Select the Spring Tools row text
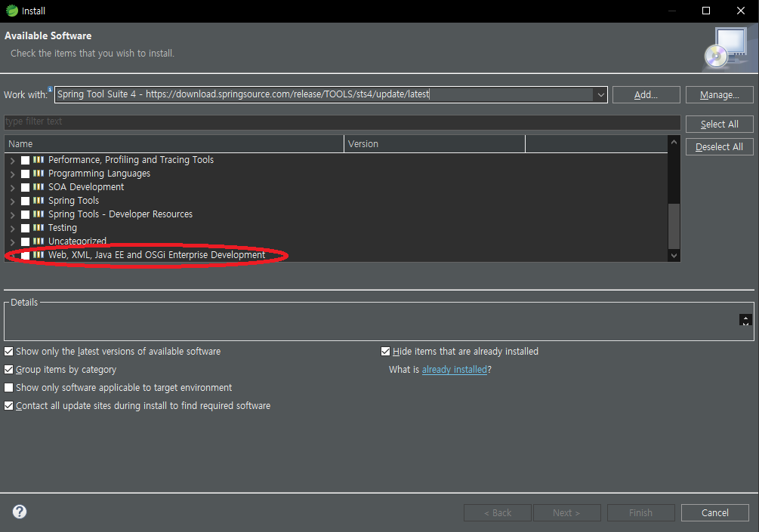The width and height of the screenshot is (759, 532). point(73,201)
